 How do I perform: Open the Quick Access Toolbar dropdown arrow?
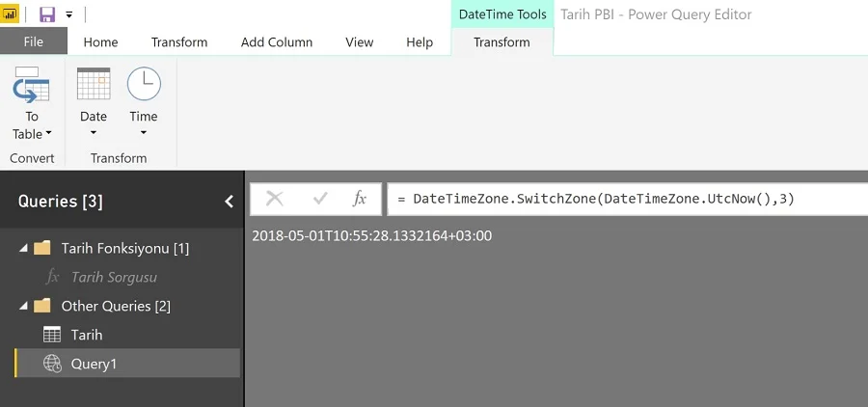point(69,15)
